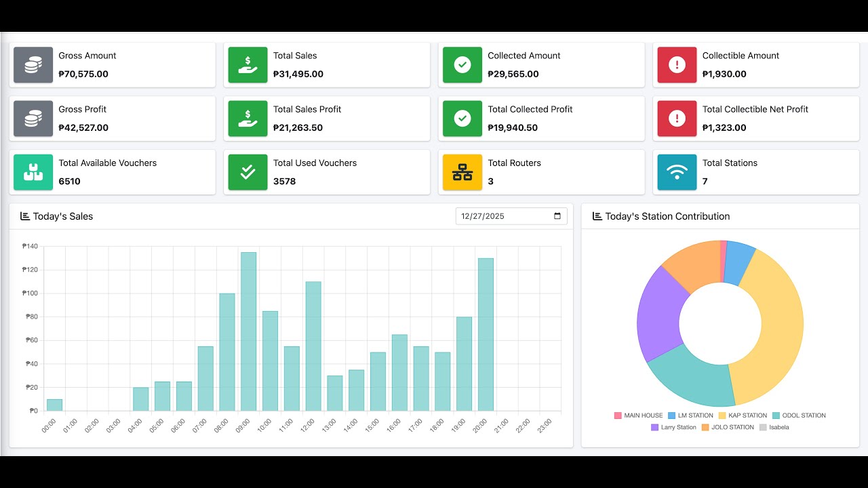Image resolution: width=868 pixels, height=488 pixels.
Task: Toggle MAIN HOUSE legend item
Action: (x=638, y=415)
